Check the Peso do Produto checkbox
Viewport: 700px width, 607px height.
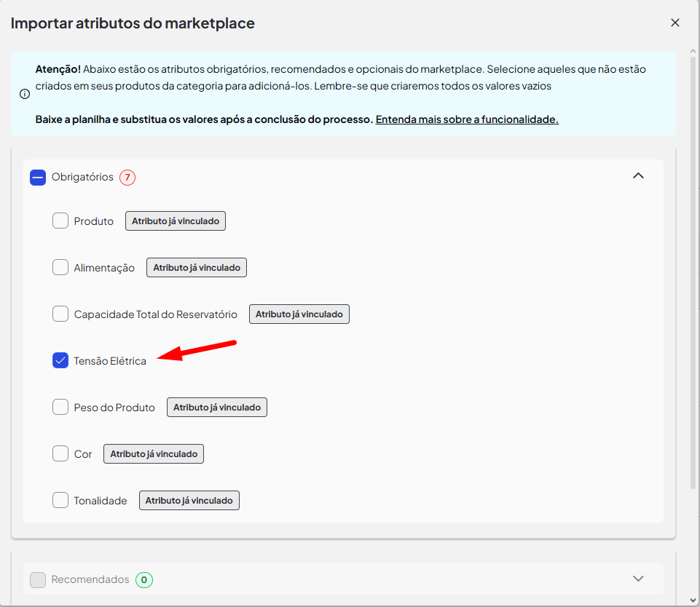tap(60, 407)
